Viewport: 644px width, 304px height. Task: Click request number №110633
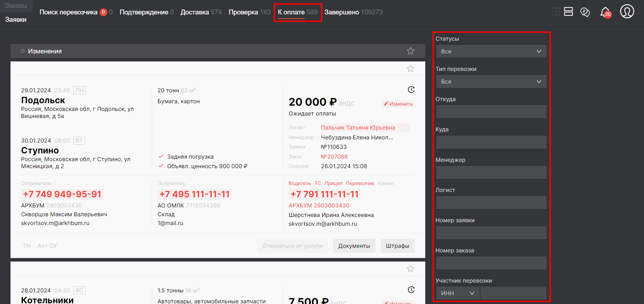click(334, 147)
